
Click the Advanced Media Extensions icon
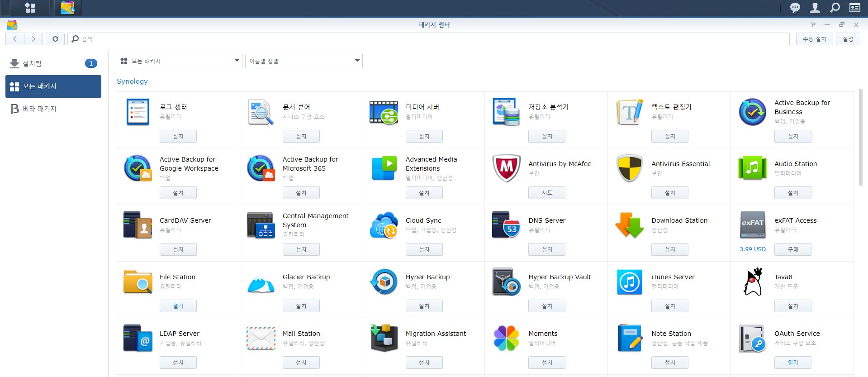coord(384,168)
